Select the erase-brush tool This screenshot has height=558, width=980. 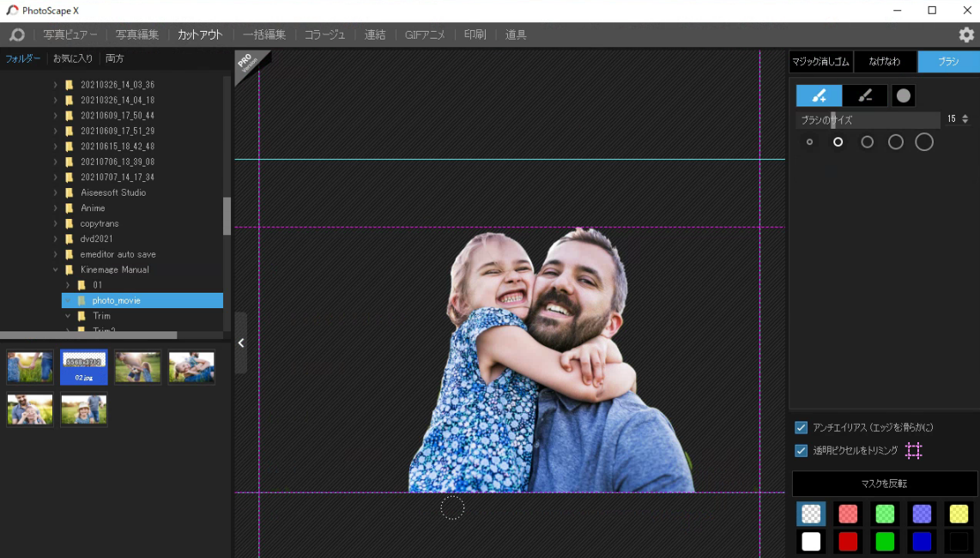tap(865, 95)
